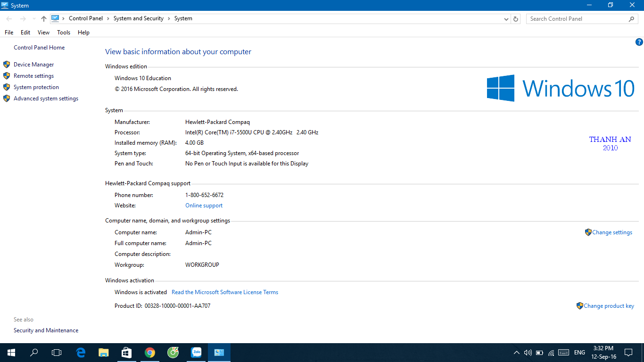Image resolution: width=644 pixels, height=362 pixels.
Task: Refresh the System page
Action: [516, 19]
